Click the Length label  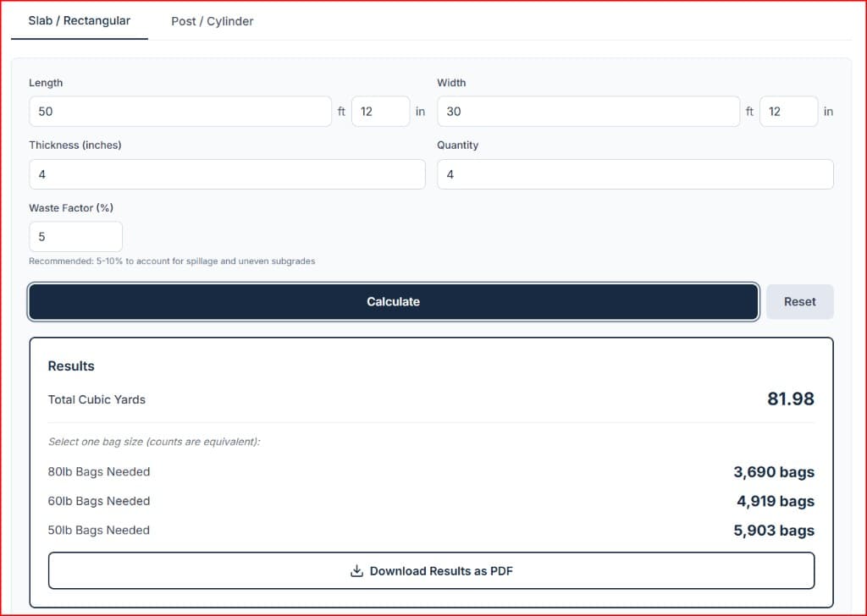46,83
